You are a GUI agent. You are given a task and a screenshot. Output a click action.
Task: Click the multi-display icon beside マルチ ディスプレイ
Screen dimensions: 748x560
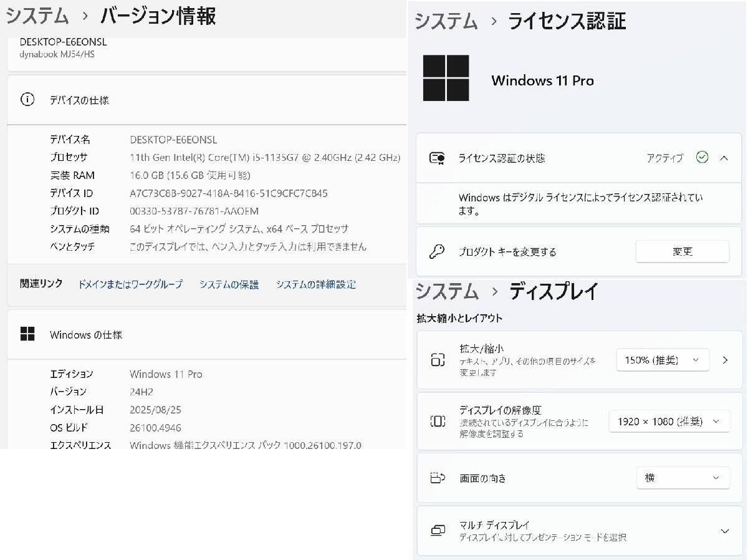pos(438,531)
